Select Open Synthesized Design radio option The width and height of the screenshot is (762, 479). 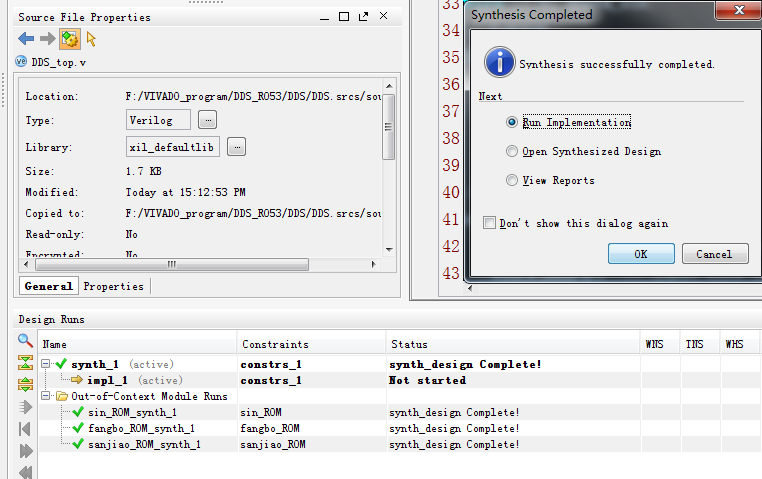coord(512,152)
